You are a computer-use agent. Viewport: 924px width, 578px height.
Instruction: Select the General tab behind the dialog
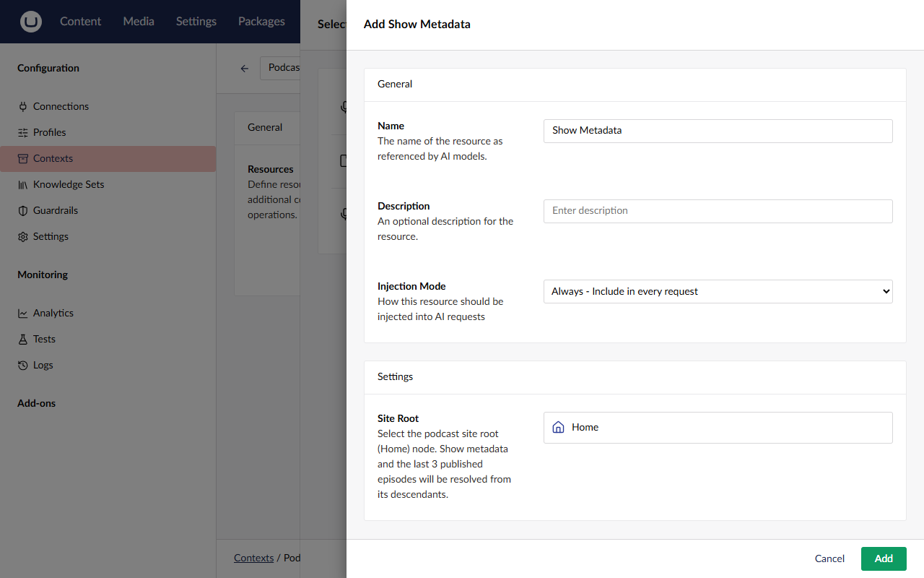pyautogui.click(x=265, y=127)
